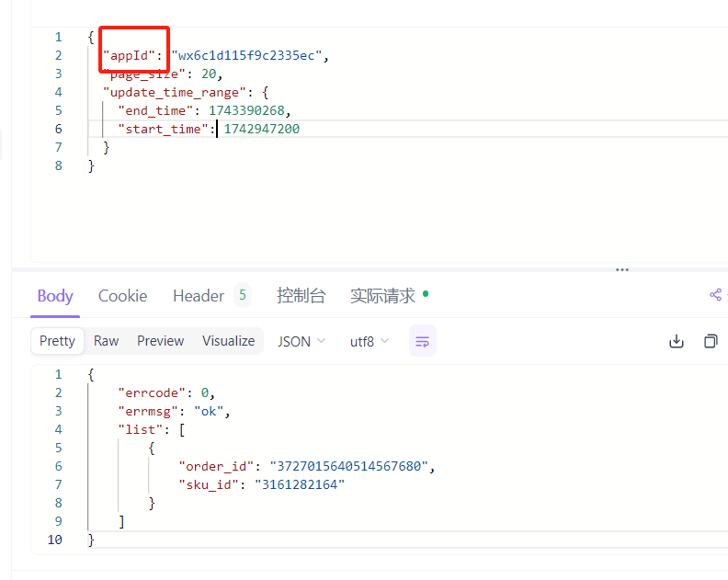This screenshot has width=728, height=580.
Task: Click the appId value "wx6c1d115f9c2335ec"
Action: pos(246,56)
